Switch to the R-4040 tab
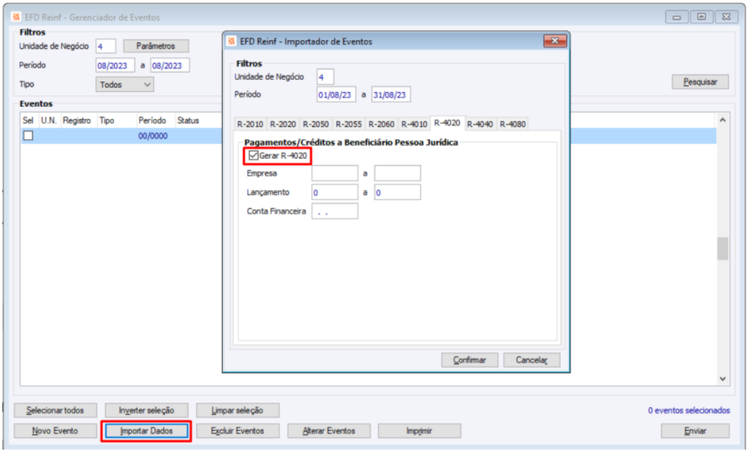 coord(480,124)
